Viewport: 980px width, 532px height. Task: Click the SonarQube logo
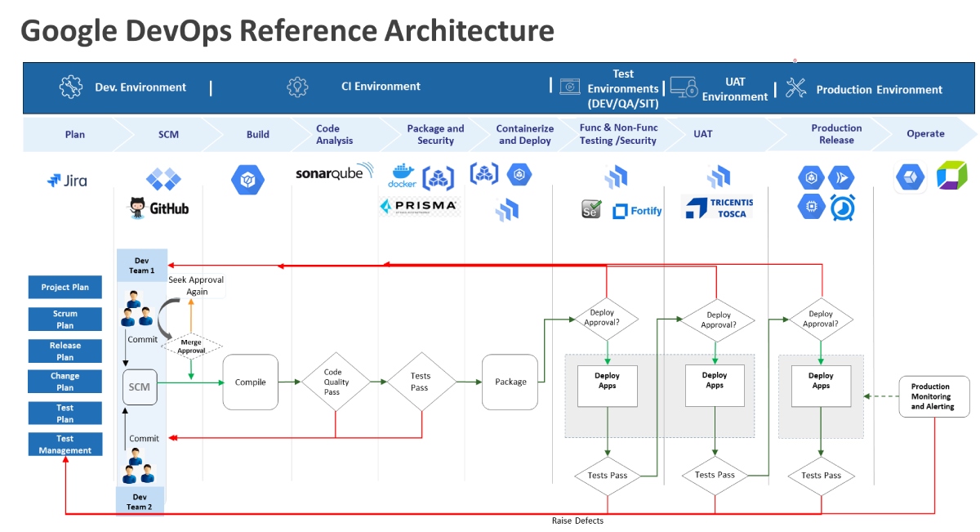coord(334,172)
